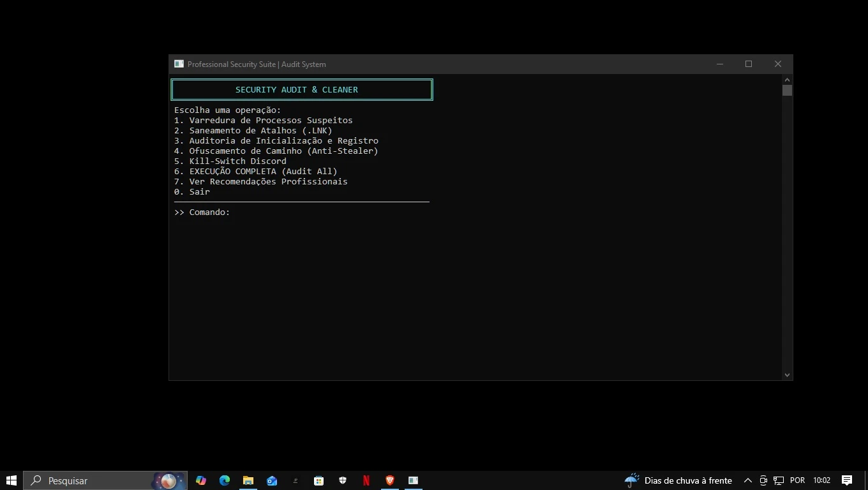Screen dimensions: 868x490
Task: Open the weather widget showing rainy days
Action: [x=678, y=480]
